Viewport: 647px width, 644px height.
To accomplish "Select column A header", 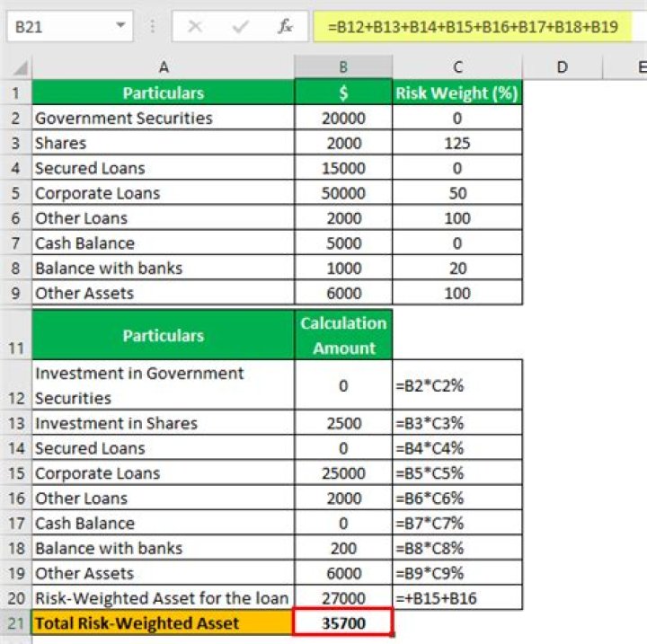I will pyautogui.click(x=164, y=66).
